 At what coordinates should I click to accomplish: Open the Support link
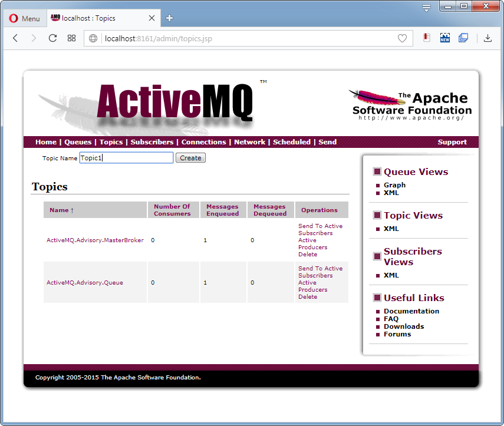click(452, 142)
